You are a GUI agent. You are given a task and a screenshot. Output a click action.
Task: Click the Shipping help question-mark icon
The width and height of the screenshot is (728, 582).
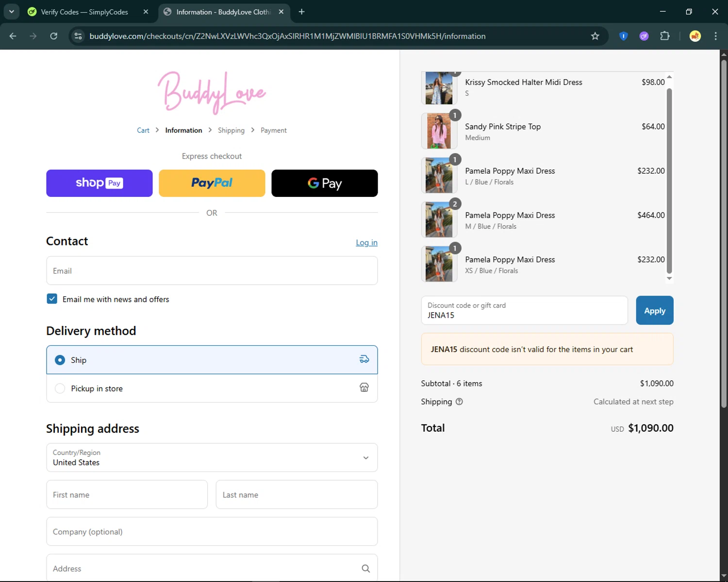459,402
